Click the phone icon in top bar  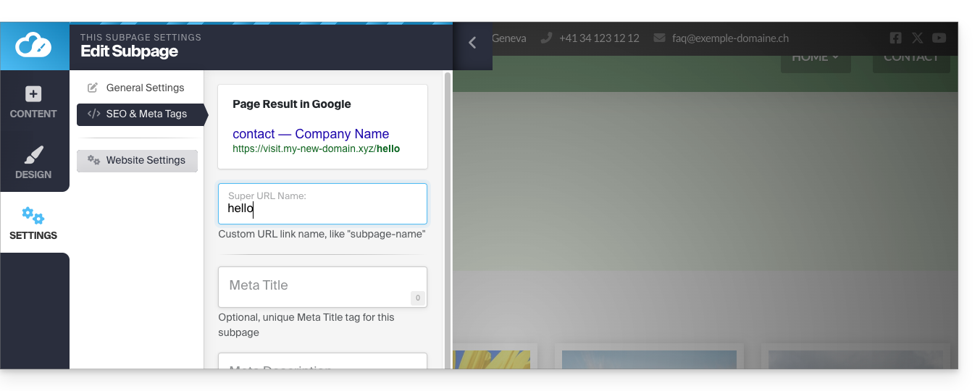[546, 38]
